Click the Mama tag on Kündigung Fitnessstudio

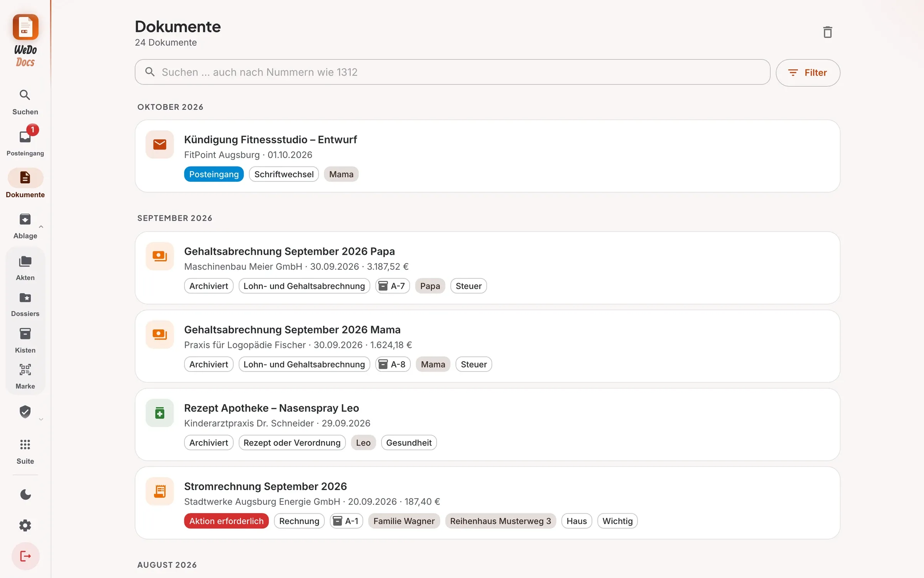(x=341, y=174)
